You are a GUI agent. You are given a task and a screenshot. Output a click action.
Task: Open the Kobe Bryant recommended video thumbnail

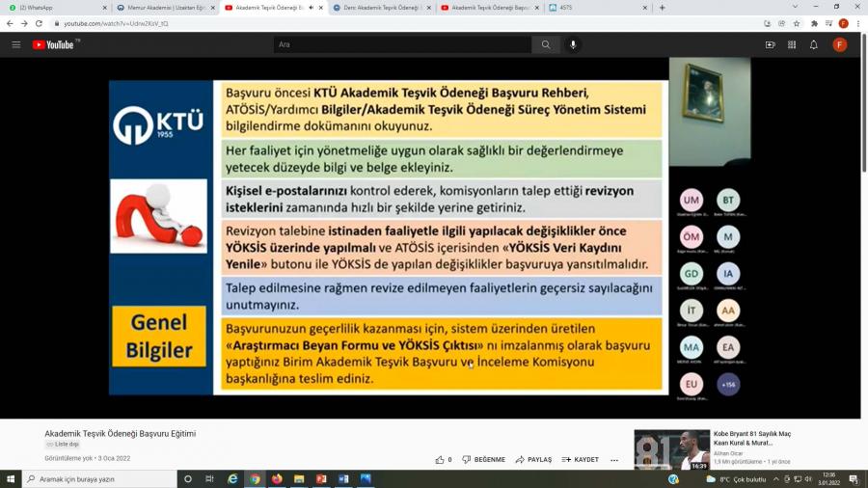click(x=671, y=449)
